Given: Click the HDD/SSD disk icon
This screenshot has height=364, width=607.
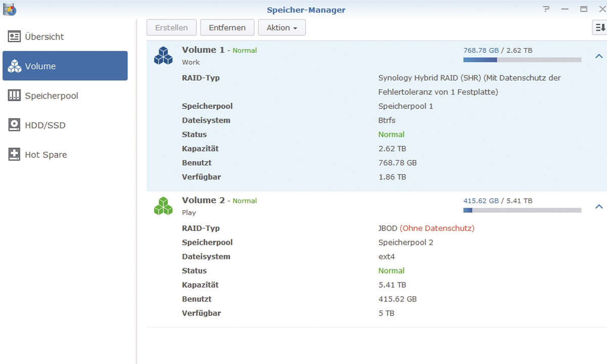Looking at the screenshot, I should pyautogui.click(x=14, y=125).
